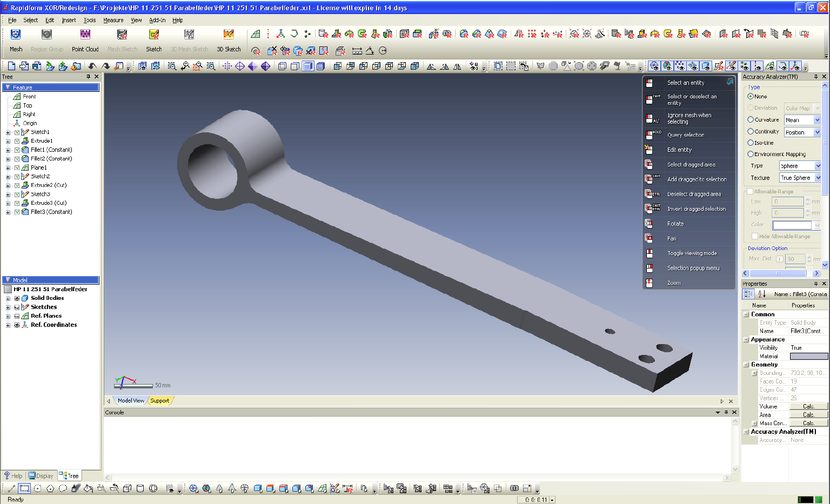830x504 pixels.
Task: Click the Ref. Planes model node
Action: (46, 316)
